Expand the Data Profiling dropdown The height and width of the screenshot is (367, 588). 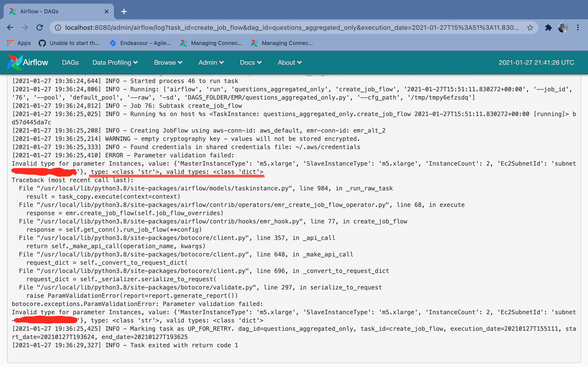pos(115,62)
